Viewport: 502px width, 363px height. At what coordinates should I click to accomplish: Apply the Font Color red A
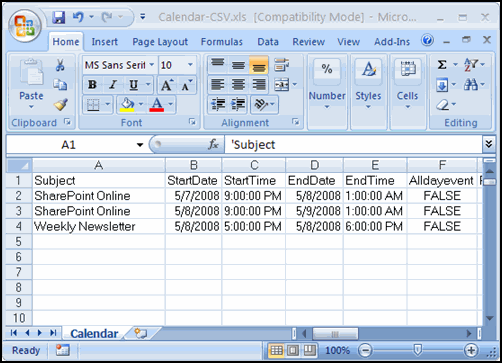coord(157,105)
